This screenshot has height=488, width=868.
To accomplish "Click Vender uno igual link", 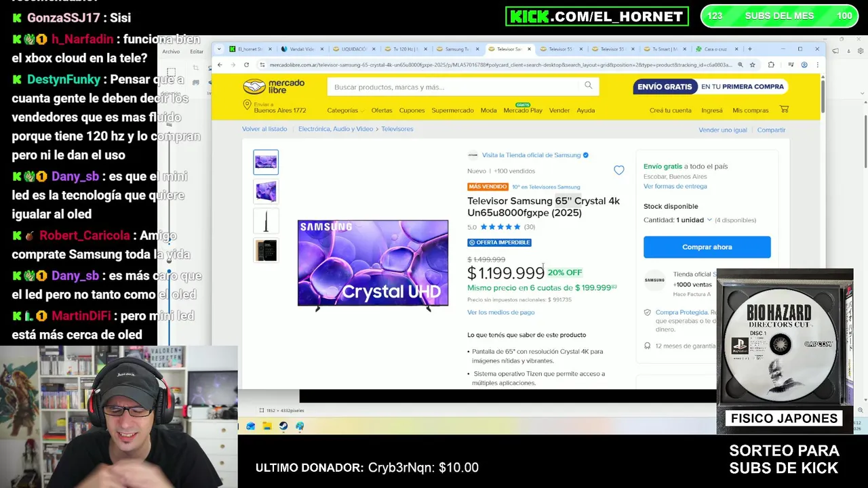I will coord(723,130).
